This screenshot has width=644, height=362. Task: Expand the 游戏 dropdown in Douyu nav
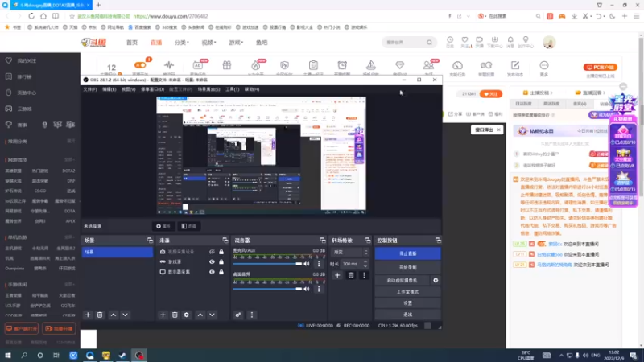click(x=236, y=43)
